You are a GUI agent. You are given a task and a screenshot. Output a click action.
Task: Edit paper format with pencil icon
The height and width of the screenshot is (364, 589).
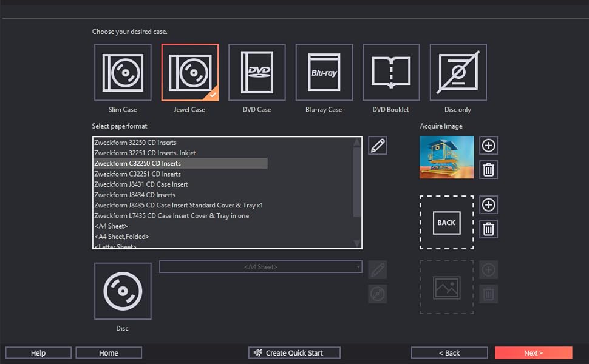(377, 146)
